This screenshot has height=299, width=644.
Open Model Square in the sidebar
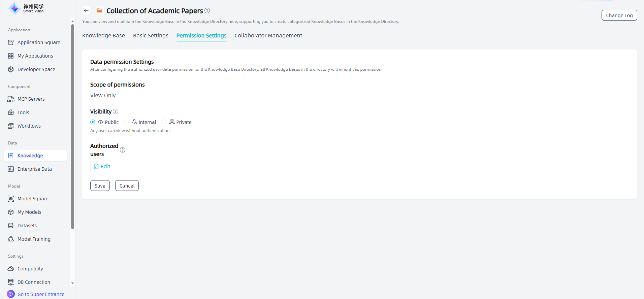pos(33,199)
